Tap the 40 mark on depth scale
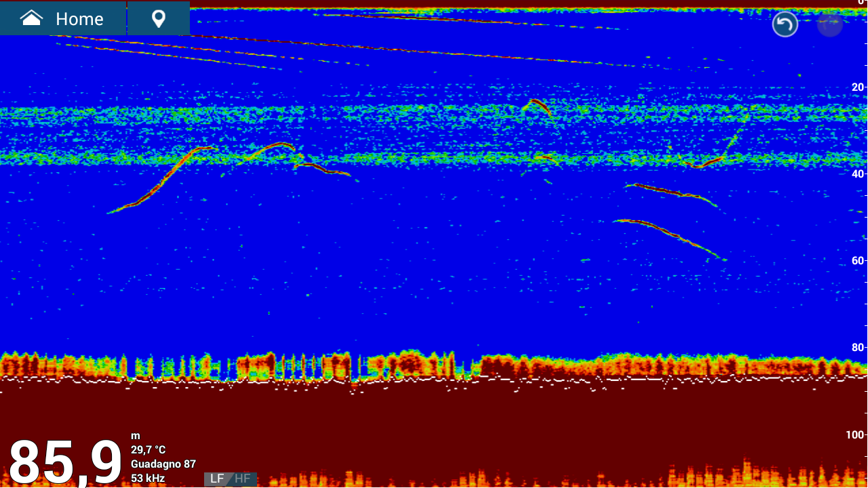The image size is (868, 488). click(859, 174)
